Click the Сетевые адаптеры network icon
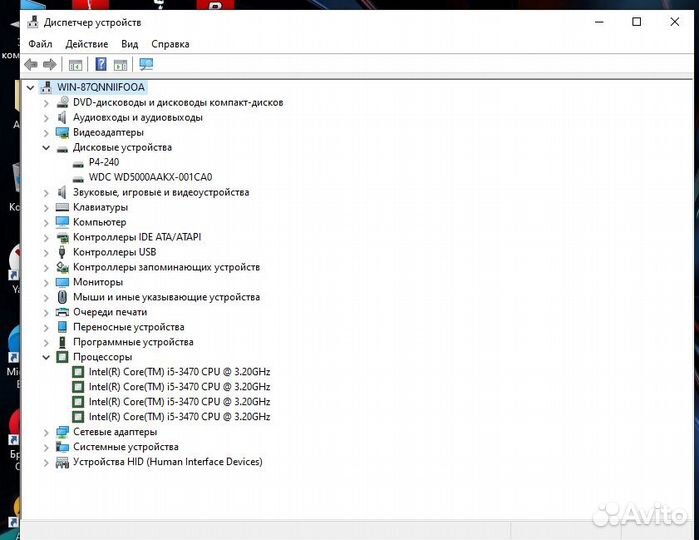 tap(62, 432)
